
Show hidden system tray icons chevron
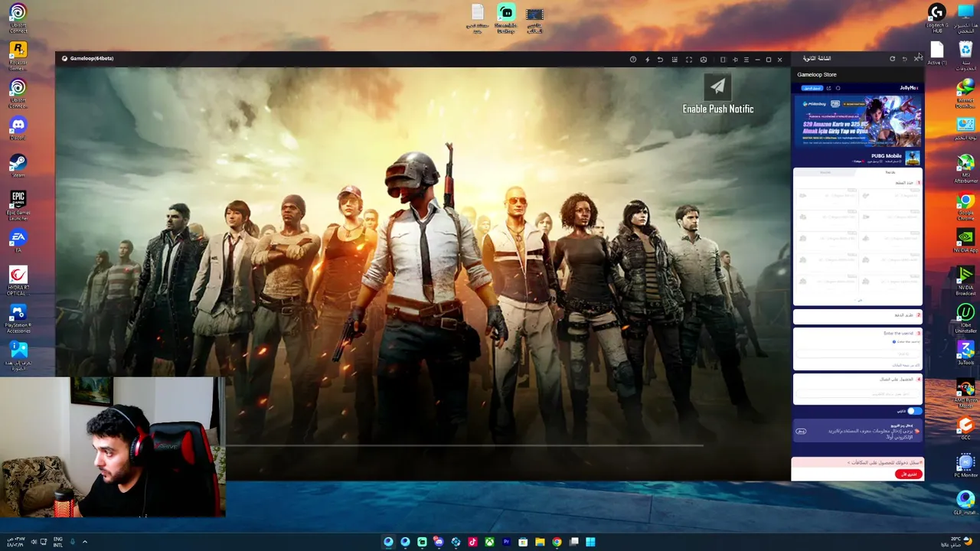point(84,542)
